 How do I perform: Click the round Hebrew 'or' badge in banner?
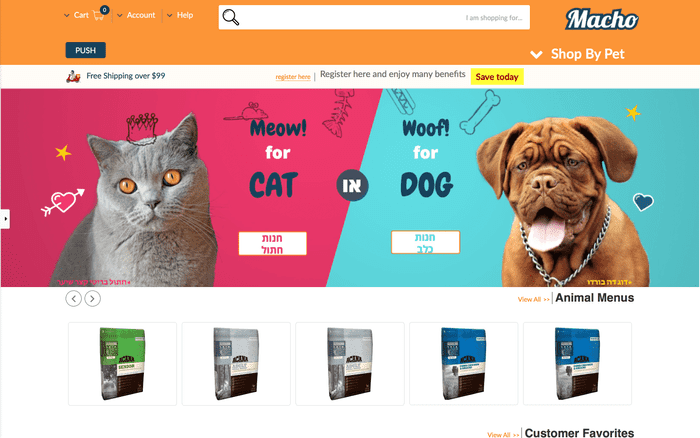coord(352,185)
